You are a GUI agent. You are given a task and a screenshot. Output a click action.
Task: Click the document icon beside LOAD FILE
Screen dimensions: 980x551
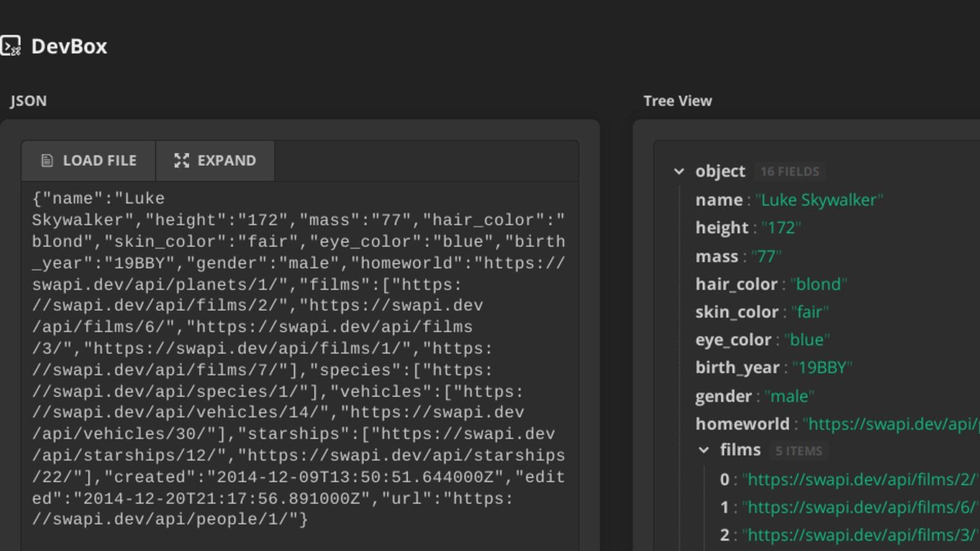pos(47,160)
